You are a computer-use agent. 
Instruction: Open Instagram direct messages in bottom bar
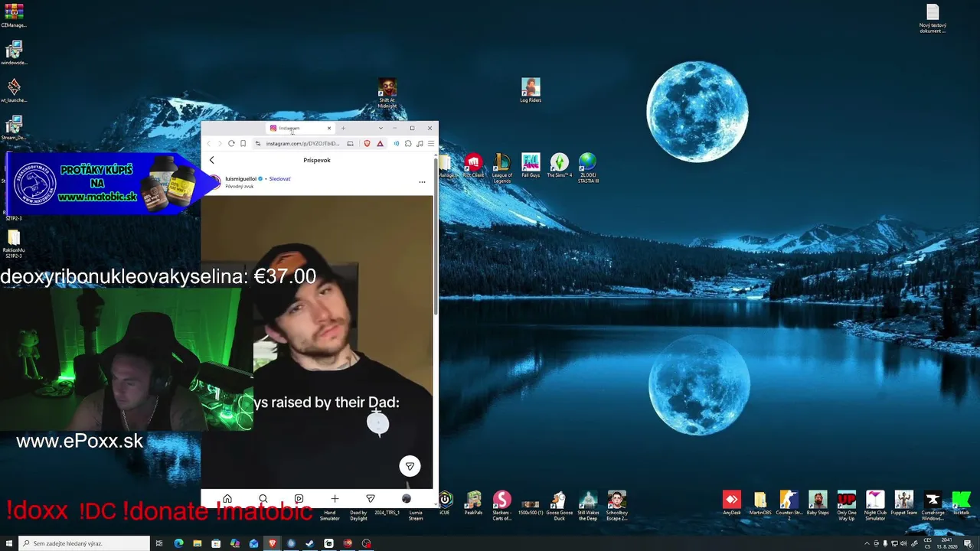371,499
